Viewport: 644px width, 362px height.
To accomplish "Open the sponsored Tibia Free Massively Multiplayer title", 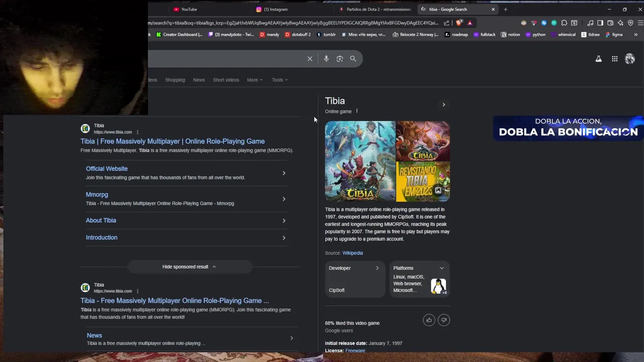I will (173, 141).
